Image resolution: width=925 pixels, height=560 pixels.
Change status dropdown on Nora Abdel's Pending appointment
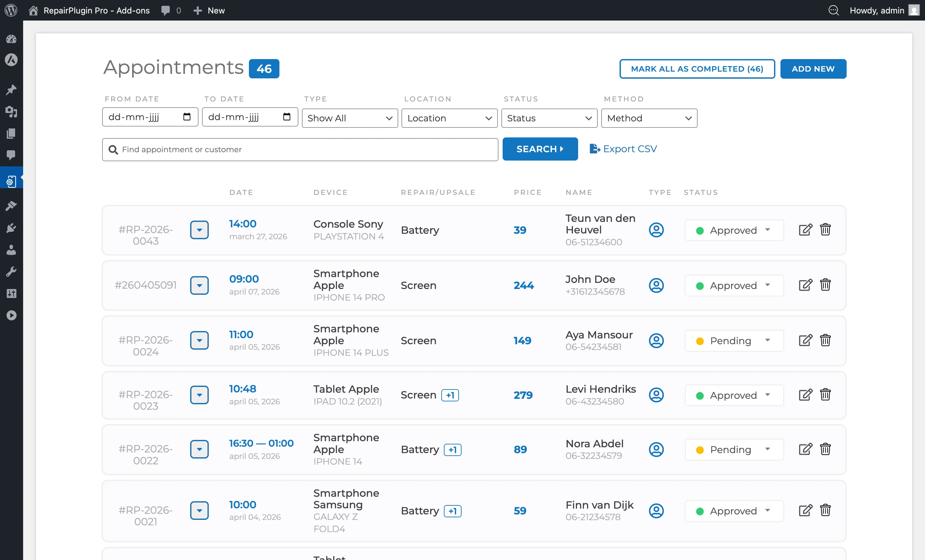click(734, 449)
